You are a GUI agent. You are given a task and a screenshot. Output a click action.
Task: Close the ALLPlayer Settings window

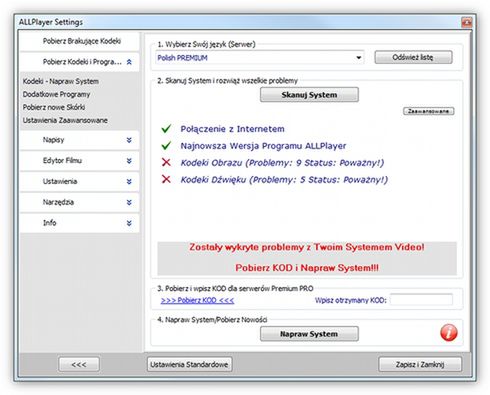click(466, 22)
